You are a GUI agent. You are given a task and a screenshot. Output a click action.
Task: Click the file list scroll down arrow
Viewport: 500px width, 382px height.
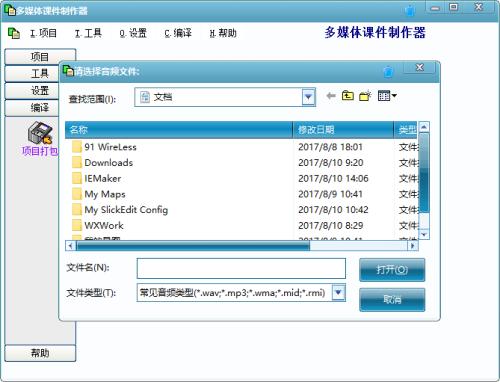(x=424, y=234)
